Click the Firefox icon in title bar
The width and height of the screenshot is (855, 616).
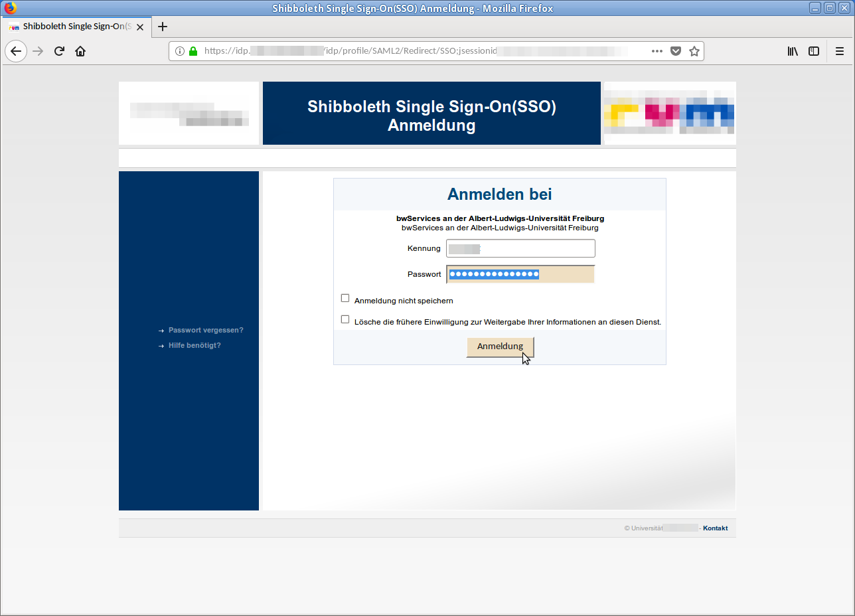coord(9,8)
